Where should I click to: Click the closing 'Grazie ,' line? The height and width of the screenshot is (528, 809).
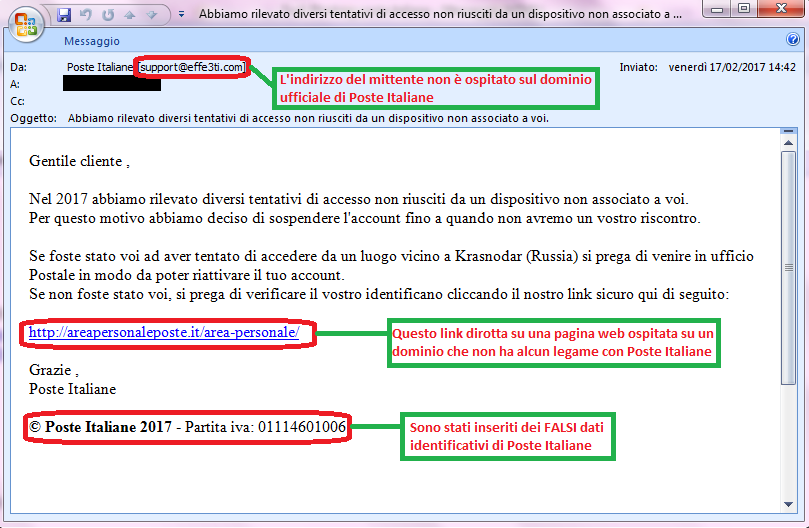(54, 370)
